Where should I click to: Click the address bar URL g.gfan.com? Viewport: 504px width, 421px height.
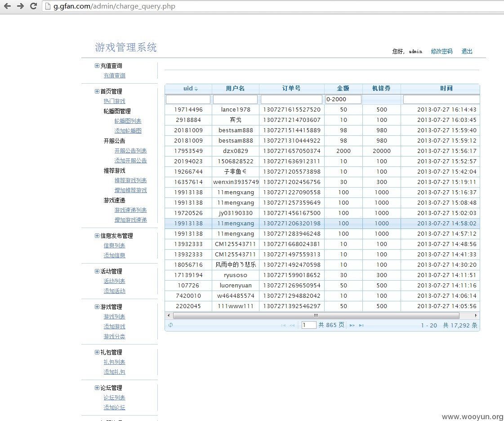114,6
